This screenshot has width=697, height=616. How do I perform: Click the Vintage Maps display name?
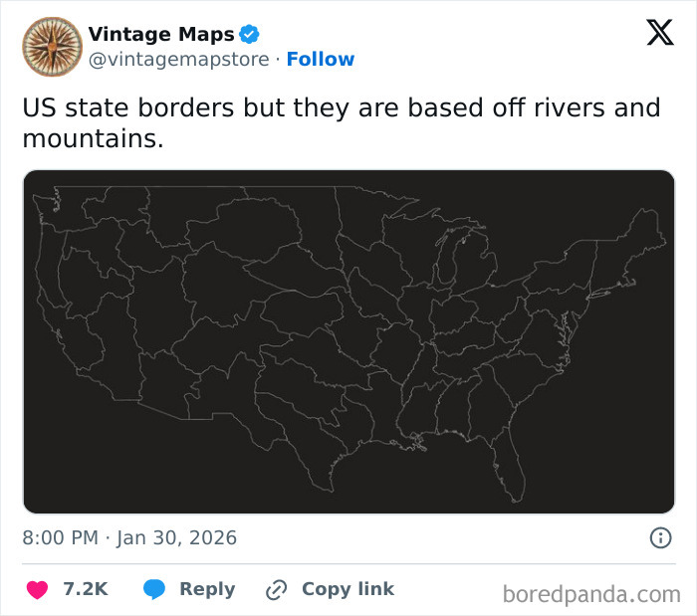point(161,35)
